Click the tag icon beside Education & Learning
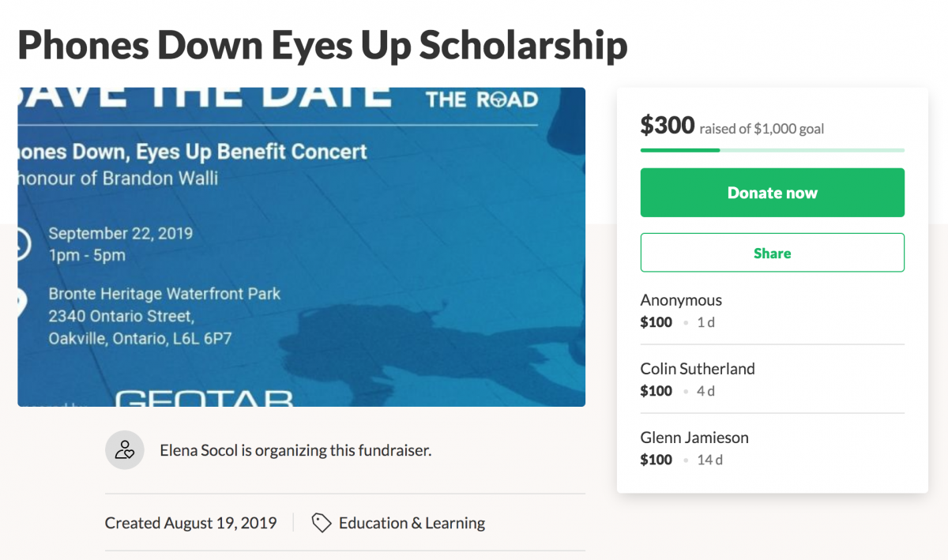948x560 pixels. [x=321, y=522]
